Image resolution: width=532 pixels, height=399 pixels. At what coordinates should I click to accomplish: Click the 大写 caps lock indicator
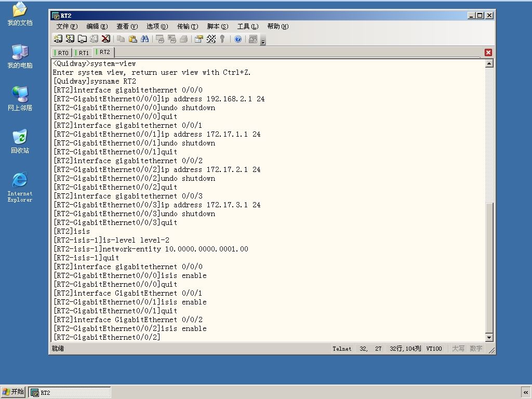pyautogui.click(x=458, y=349)
